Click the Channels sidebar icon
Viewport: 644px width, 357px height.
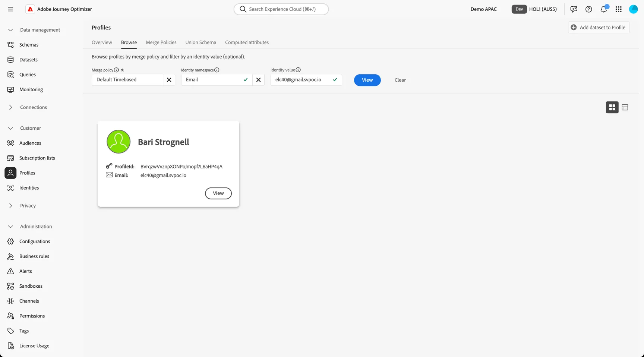click(10, 301)
